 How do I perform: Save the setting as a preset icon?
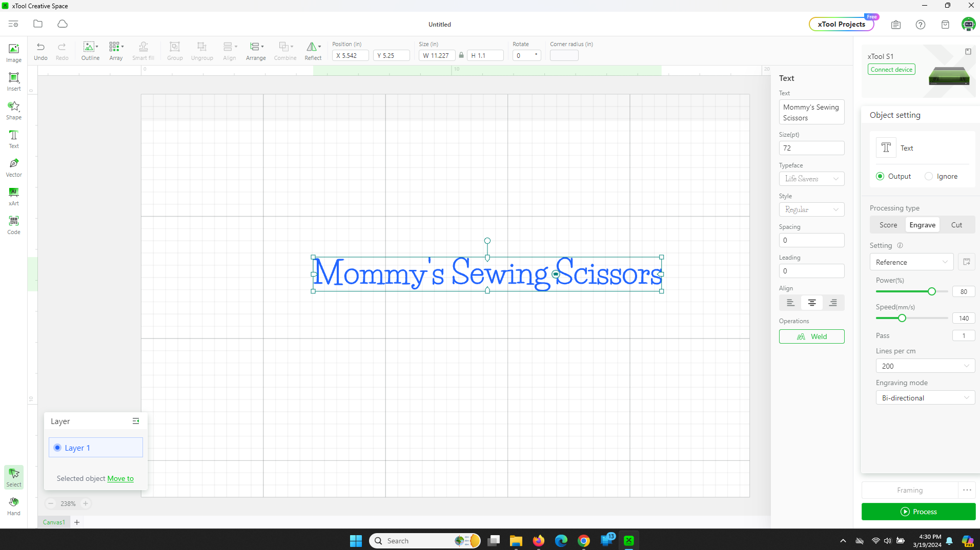(967, 262)
